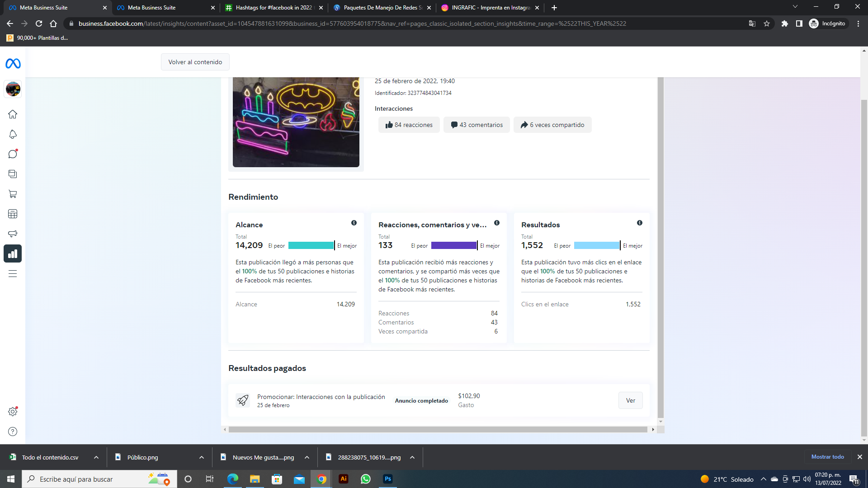
Task: Open the Chrome extensions puzzle icon
Action: pos(785,23)
